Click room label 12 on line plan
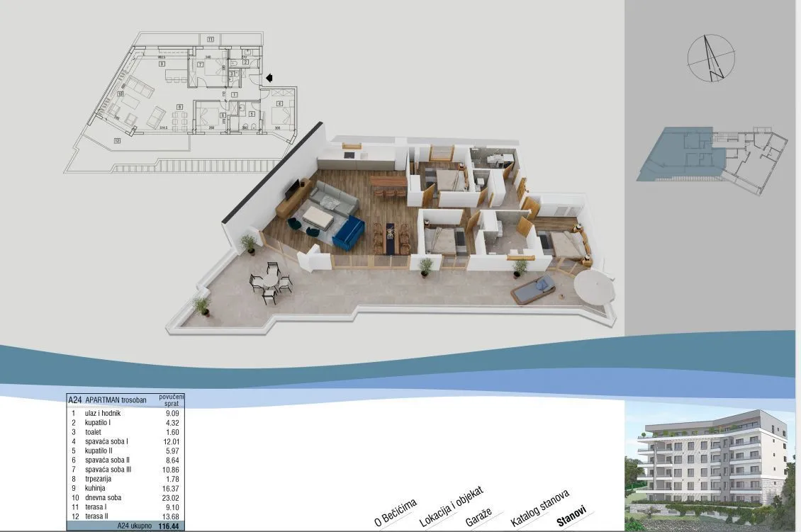Viewport: 801px width, 532px height. [x=117, y=141]
